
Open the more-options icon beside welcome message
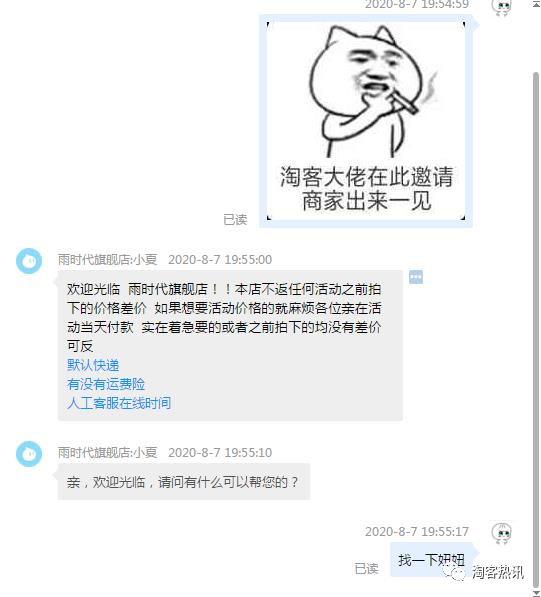coord(416,277)
